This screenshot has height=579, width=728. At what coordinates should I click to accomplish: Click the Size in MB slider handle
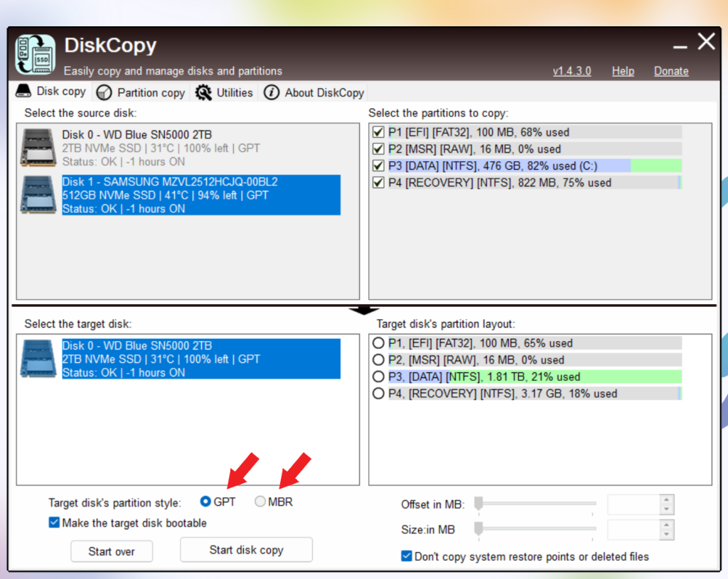point(478,529)
